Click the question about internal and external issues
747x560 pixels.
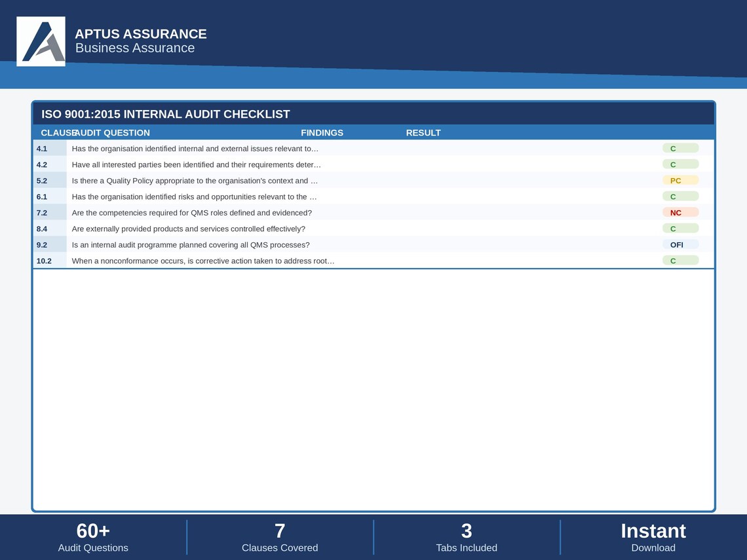pyautogui.click(x=195, y=149)
